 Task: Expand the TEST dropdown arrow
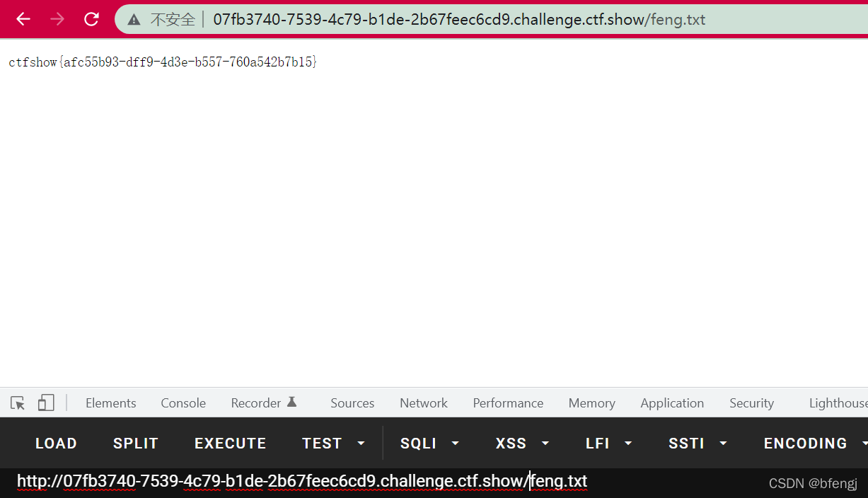(x=361, y=444)
